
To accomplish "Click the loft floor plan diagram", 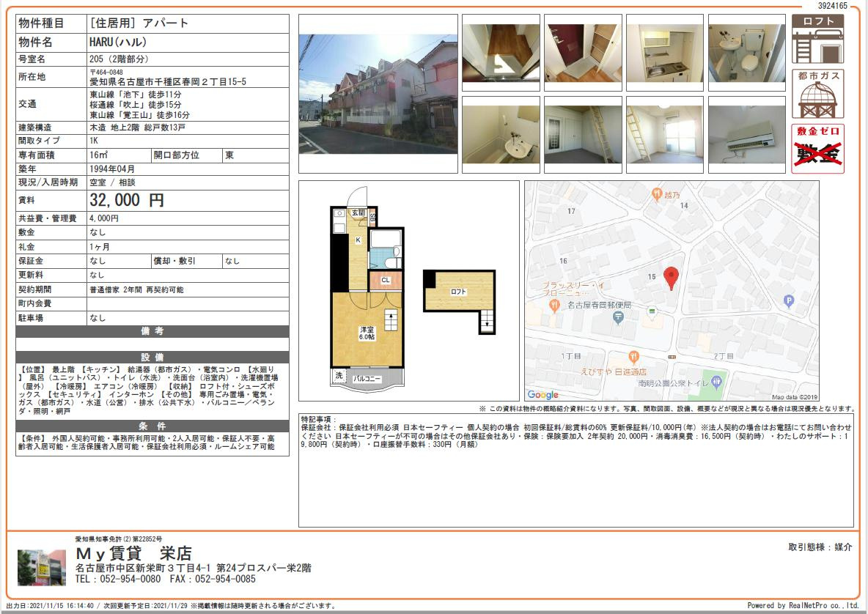I will pos(460,301).
